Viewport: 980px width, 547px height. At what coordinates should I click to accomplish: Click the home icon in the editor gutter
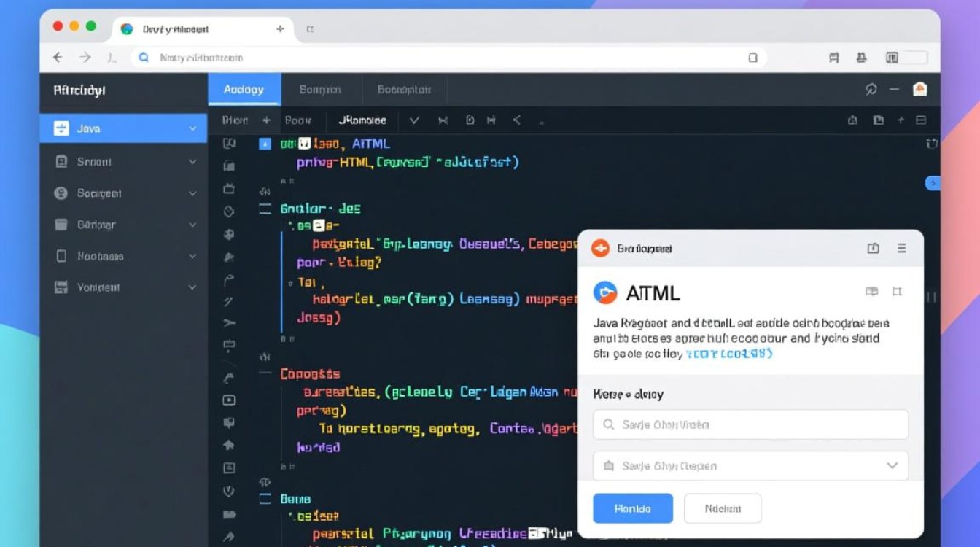[229, 444]
